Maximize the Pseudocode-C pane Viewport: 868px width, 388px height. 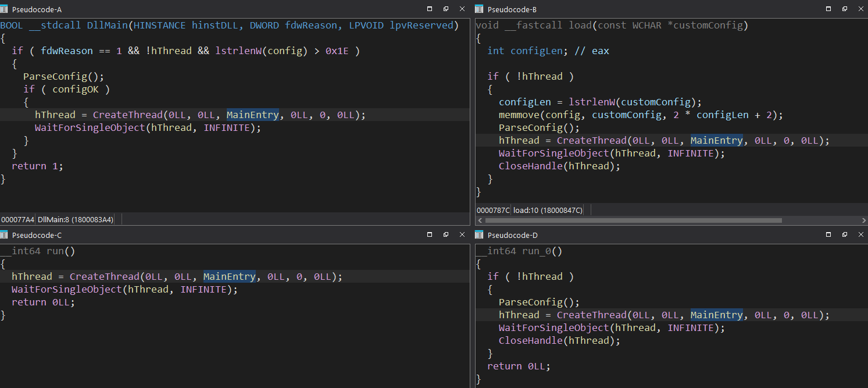pos(430,234)
